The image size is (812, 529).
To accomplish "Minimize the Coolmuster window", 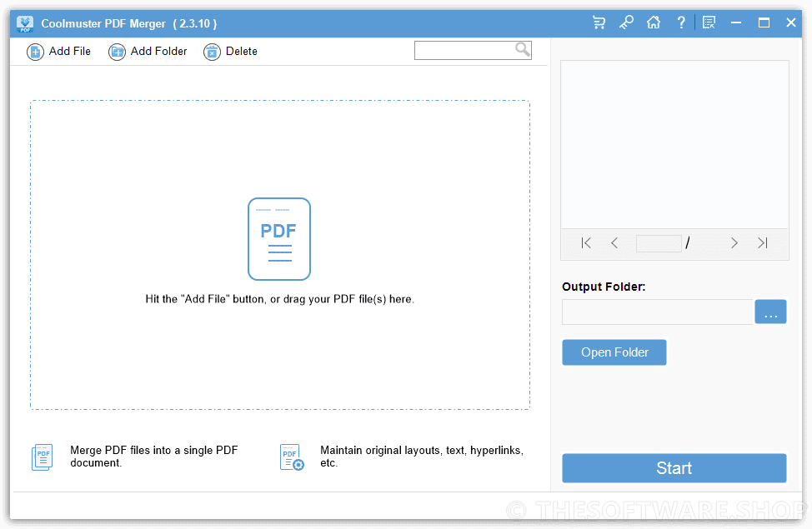I will 736,22.
